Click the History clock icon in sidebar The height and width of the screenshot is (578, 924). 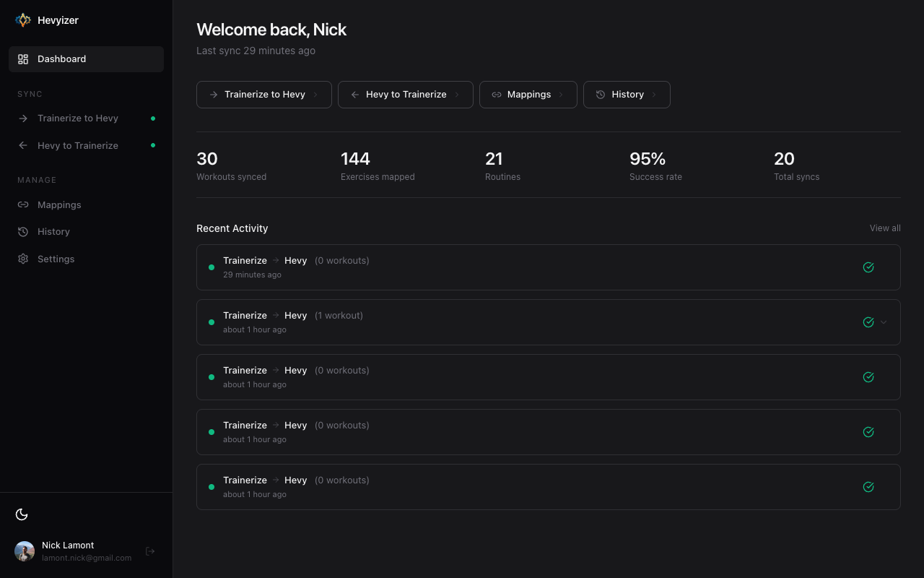click(x=22, y=231)
